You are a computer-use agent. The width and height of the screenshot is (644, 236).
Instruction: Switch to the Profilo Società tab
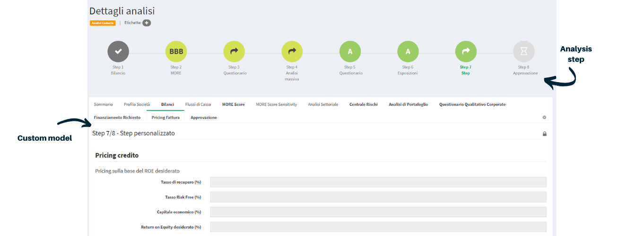(137, 104)
